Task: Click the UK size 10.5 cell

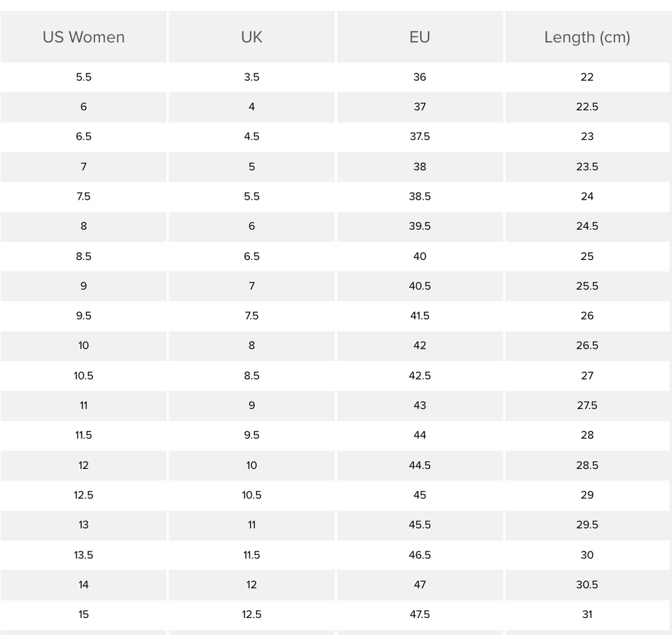Action: click(x=251, y=495)
